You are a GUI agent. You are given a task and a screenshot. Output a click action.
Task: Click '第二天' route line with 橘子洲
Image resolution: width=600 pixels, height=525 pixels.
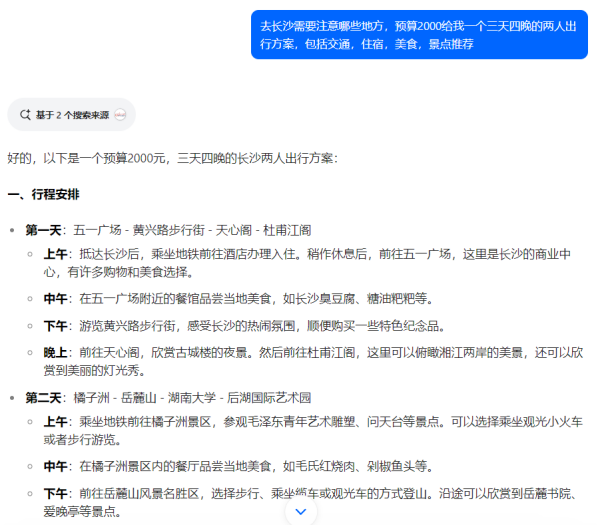point(168,398)
